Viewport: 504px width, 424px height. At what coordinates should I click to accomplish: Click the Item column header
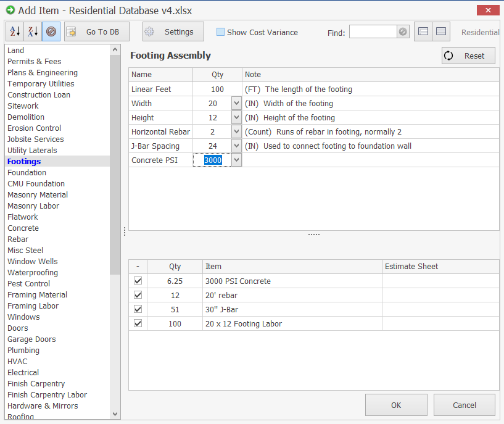[292, 267]
